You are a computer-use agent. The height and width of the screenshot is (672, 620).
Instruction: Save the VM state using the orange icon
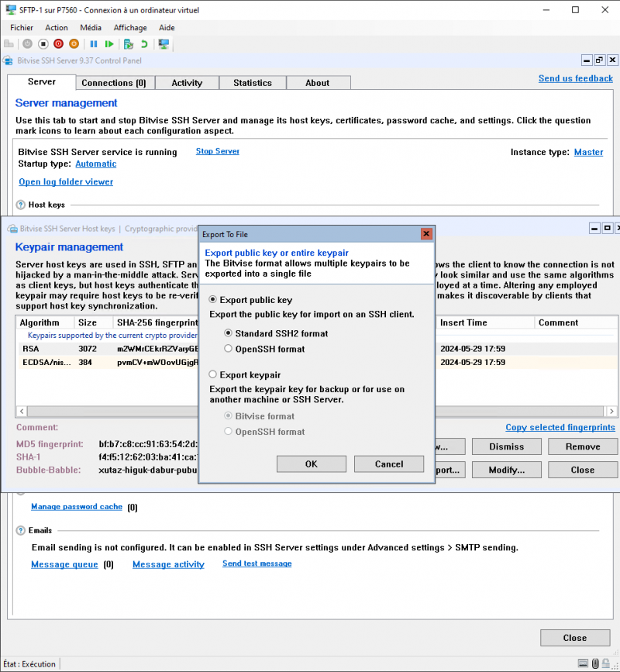pyautogui.click(x=74, y=44)
